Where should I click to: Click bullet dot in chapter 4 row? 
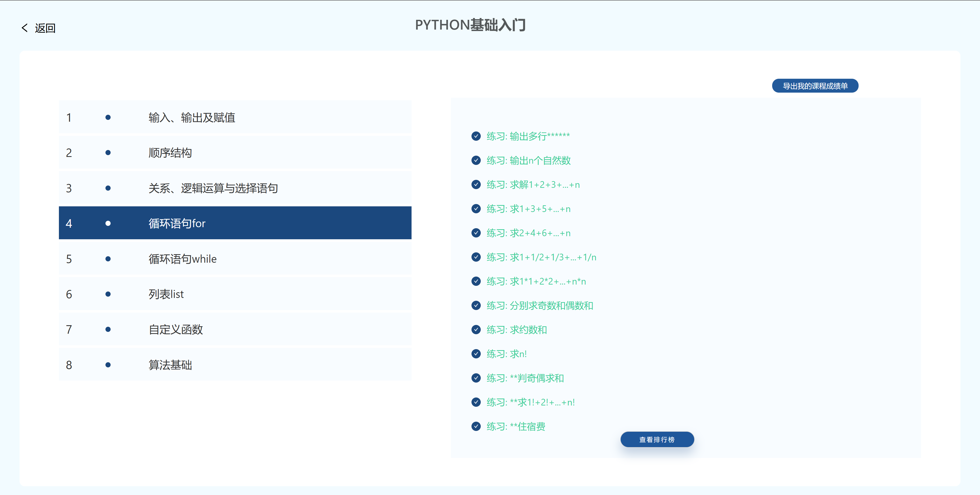(108, 223)
